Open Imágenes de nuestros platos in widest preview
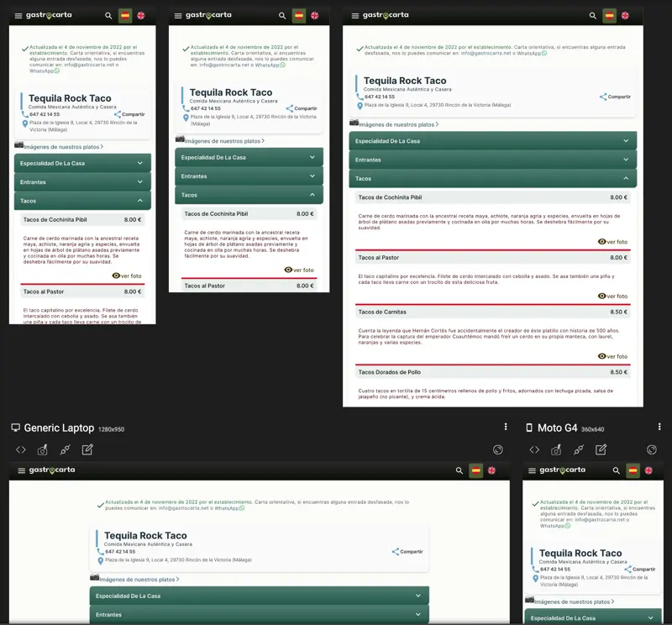 [x=398, y=124]
